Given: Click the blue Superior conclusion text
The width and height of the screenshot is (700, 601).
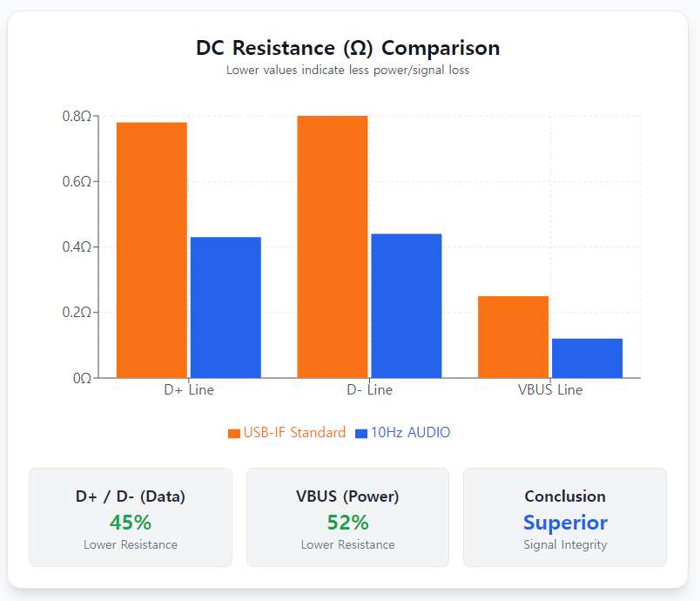Looking at the screenshot, I should tap(565, 523).
